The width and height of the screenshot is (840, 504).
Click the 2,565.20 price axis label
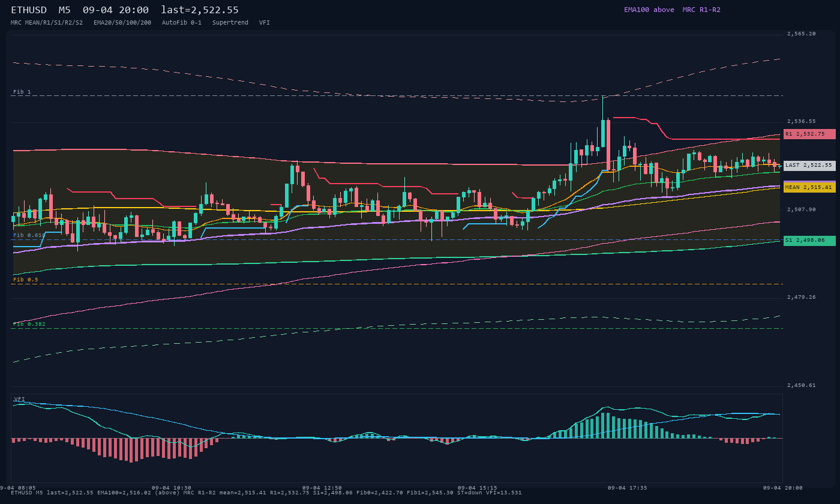pyautogui.click(x=802, y=34)
